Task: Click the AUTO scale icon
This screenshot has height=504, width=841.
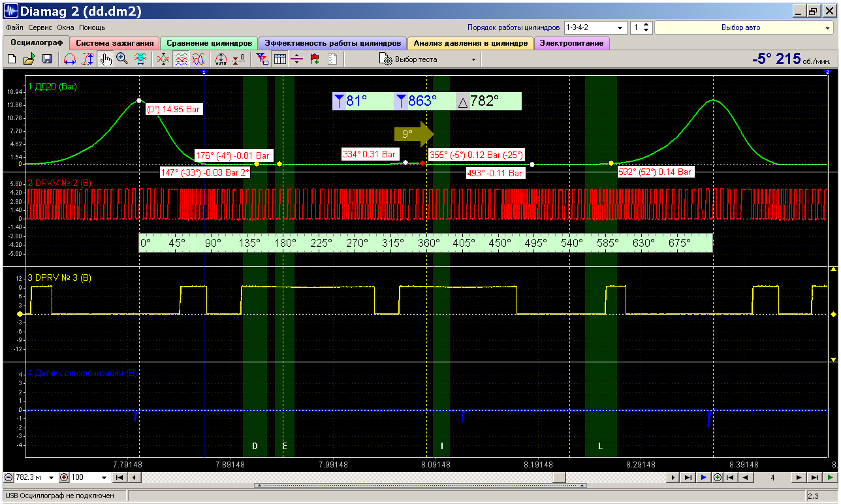Action: tap(221, 59)
